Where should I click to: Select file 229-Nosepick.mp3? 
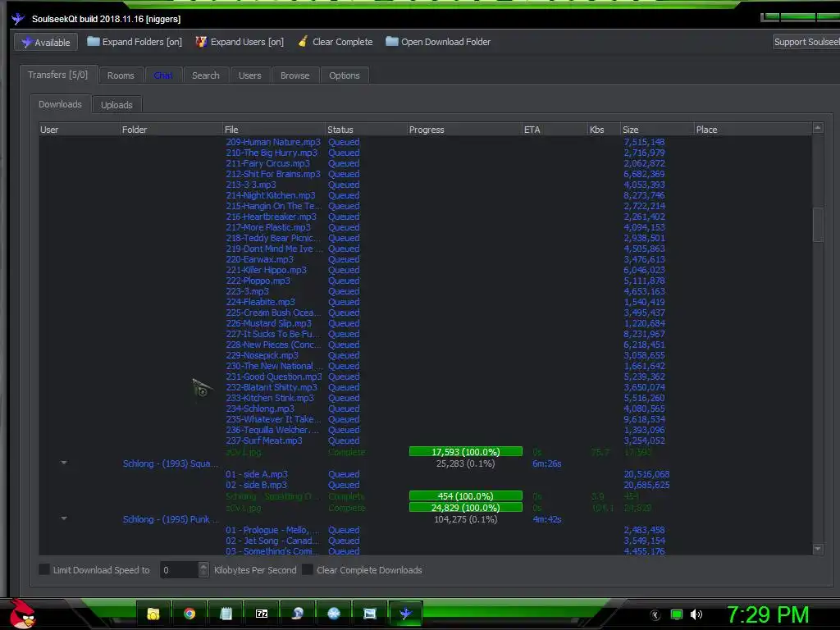click(x=262, y=356)
